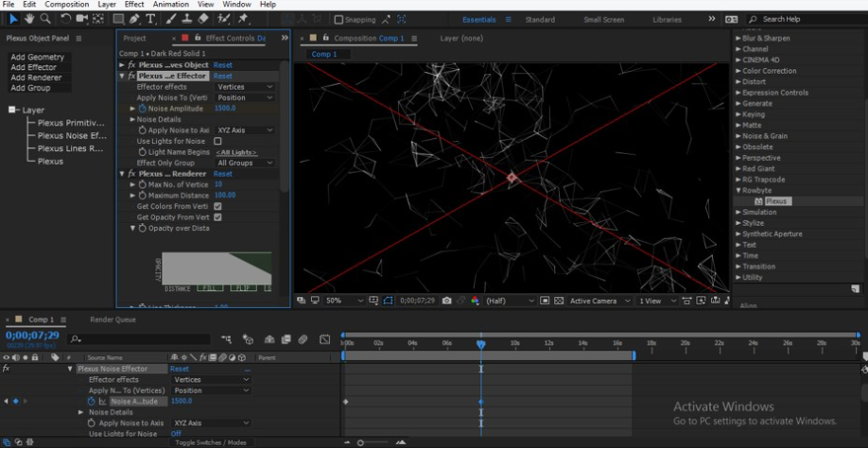Enable the Snapping checkbox
868x449 pixels.
339,20
